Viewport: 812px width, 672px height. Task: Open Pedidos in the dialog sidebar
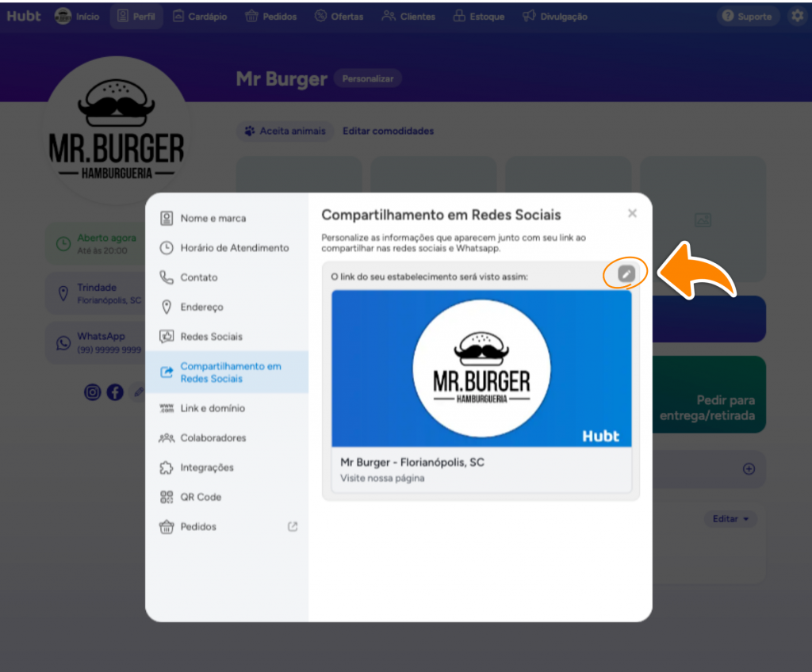[x=228, y=526]
